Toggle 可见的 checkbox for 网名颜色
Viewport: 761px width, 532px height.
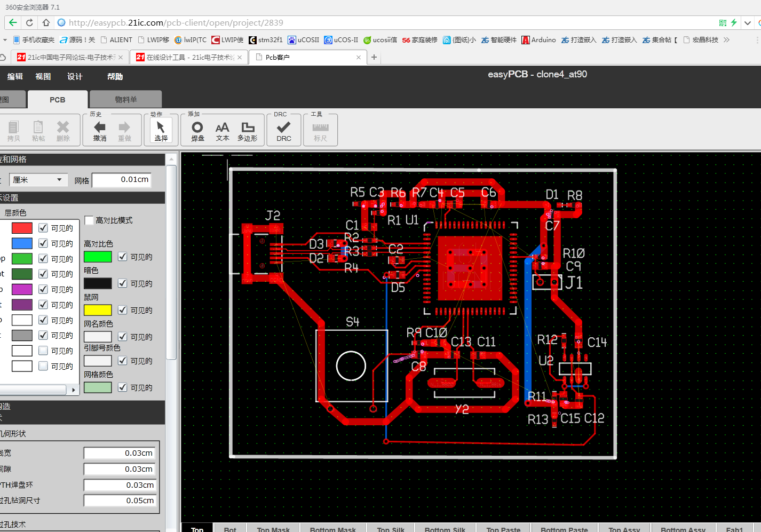[122, 337]
